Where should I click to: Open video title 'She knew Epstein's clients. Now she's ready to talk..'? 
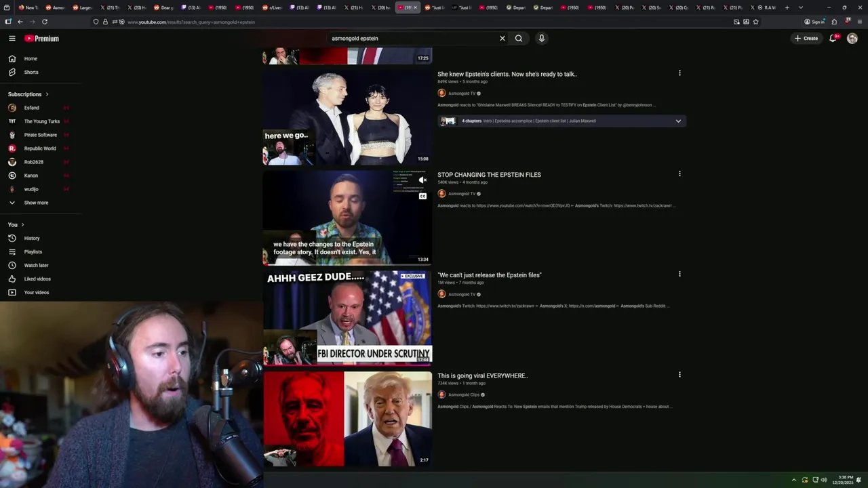pyautogui.click(x=507, y=74)
